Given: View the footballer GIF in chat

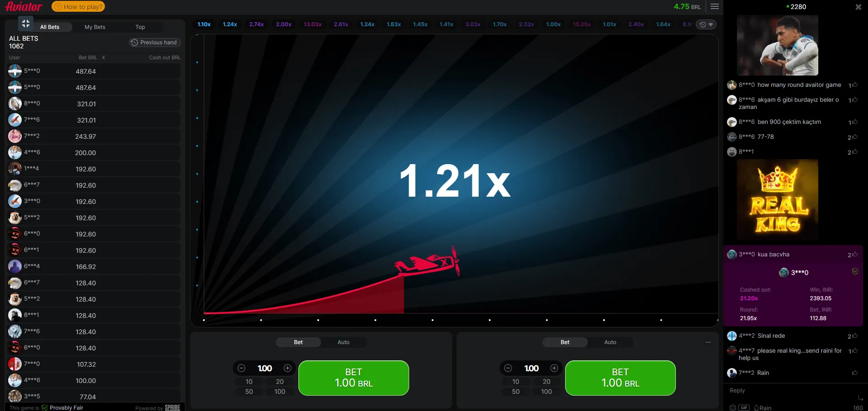Looking at the screenshot, I should tap(778, 45).
